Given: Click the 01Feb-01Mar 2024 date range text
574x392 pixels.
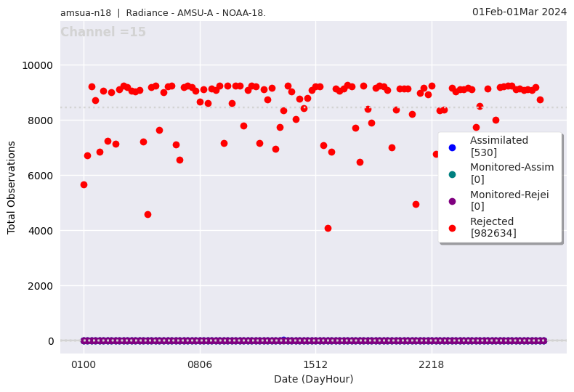Looking at the screenshot, I should 519,12.
